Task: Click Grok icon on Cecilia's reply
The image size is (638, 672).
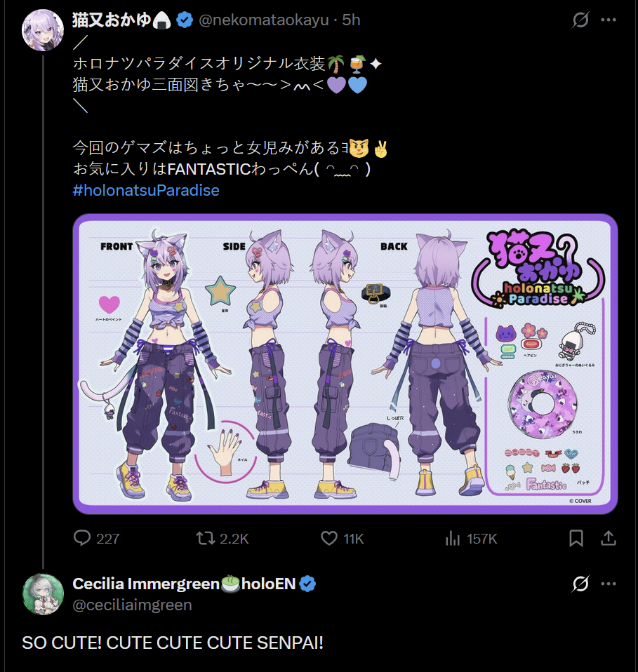Action: click(x=580, y=584)
